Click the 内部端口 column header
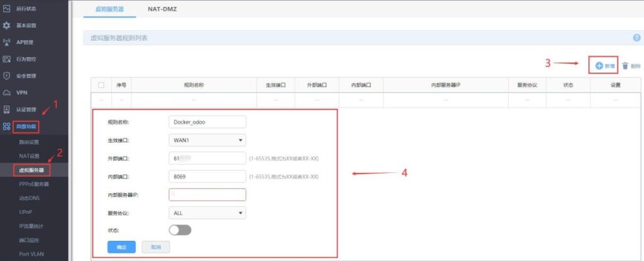This screenshot has height=261, width=644. (361, 85)
